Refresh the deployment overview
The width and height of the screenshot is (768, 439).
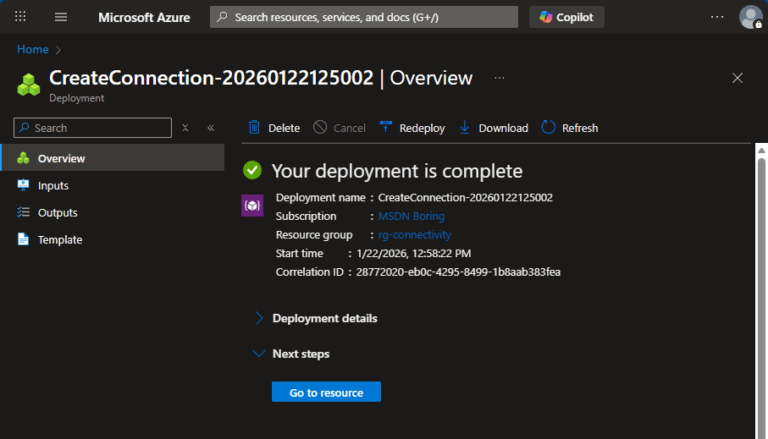[x=570, y=128]
